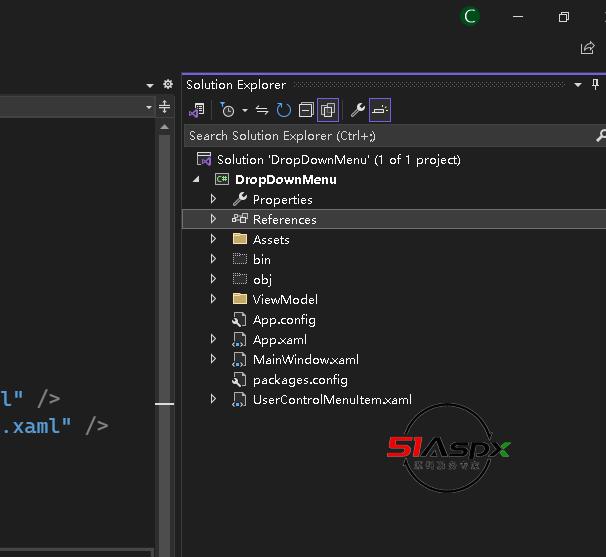Select the MainWindow.xaml file

tap(306, 360)
